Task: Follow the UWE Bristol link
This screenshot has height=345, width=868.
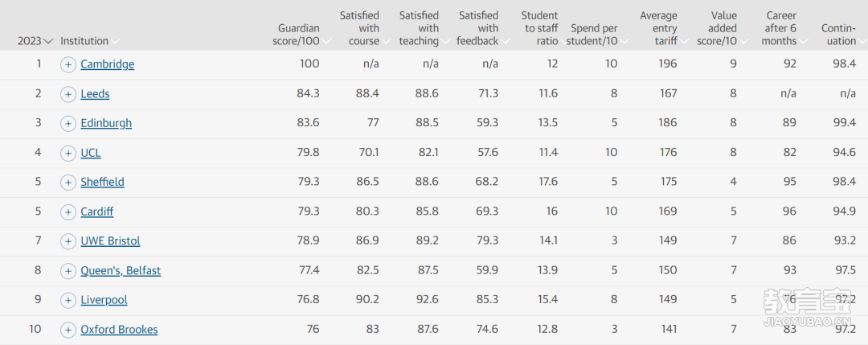Action: pos(110,241)
